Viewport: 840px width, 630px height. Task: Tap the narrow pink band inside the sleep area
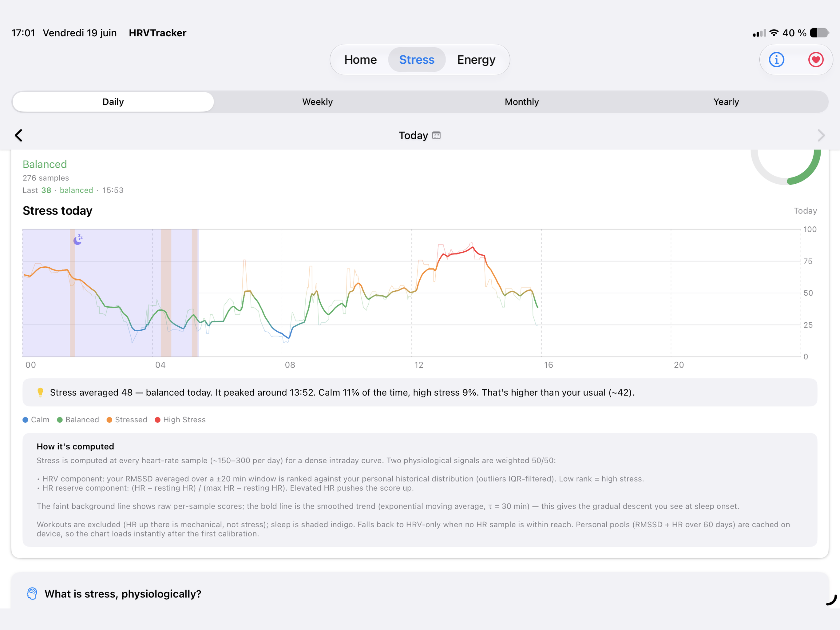[73, 293]
